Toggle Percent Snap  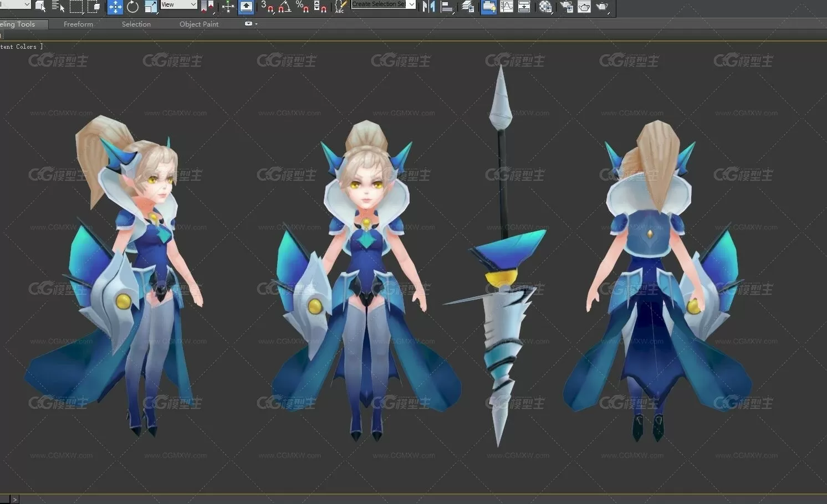[302, 7]
